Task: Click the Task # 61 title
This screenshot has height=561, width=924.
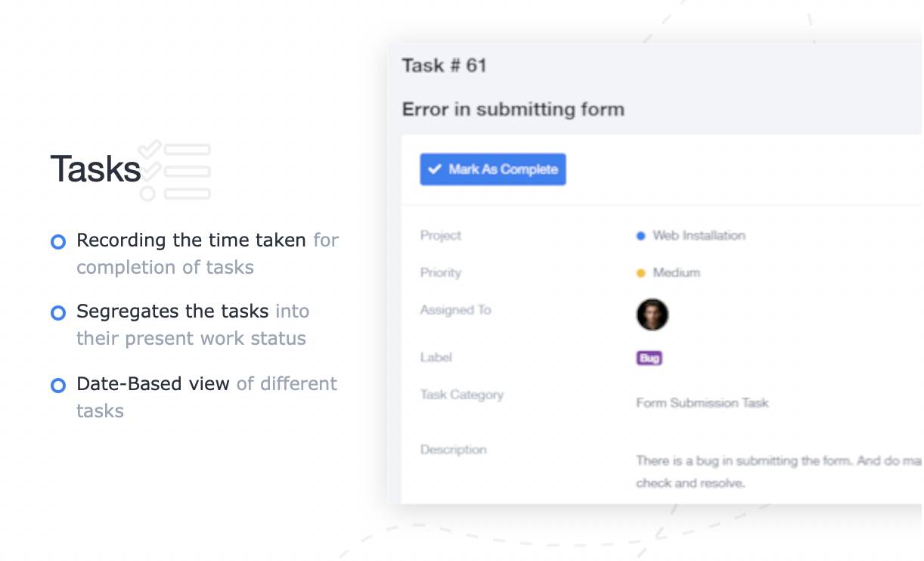Action: click(x=444, y=66)
